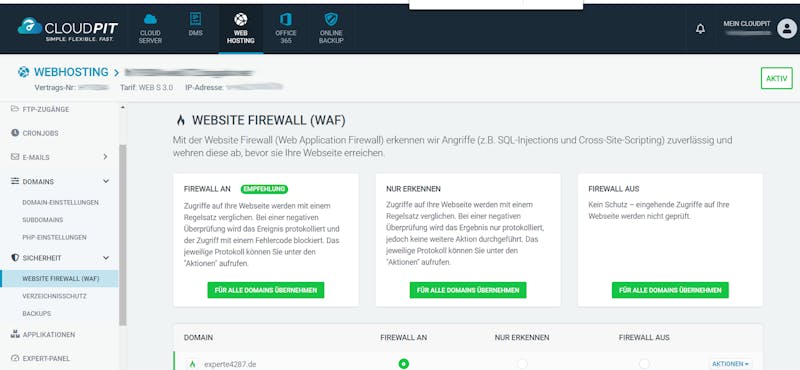Collapse the Domains sidebar section
The image size is (800, 370).
point(106,181)
